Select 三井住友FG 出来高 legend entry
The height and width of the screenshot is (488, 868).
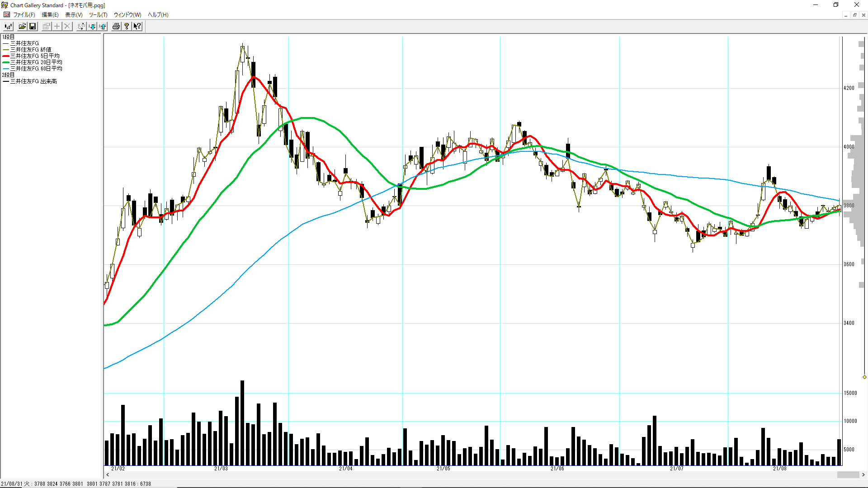33,81
